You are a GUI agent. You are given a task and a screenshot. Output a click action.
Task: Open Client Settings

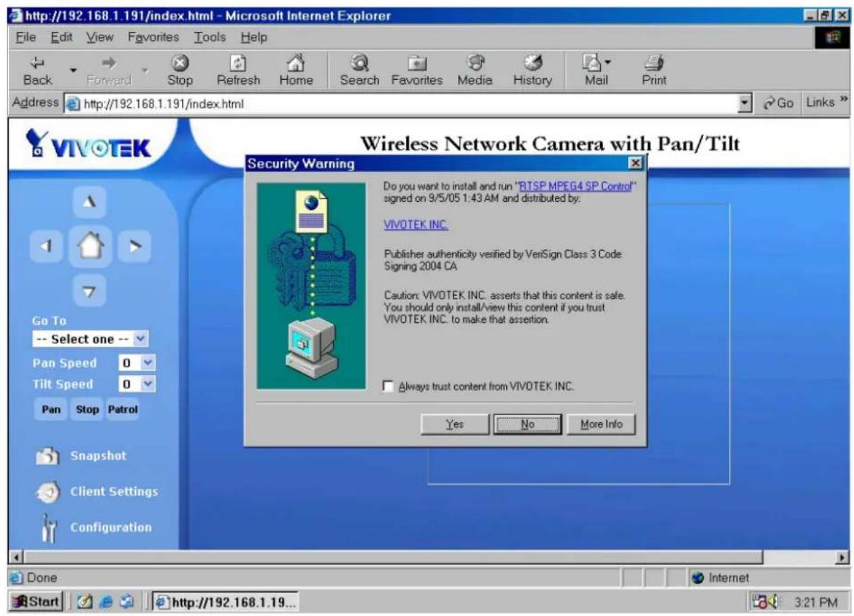(96, 492)
